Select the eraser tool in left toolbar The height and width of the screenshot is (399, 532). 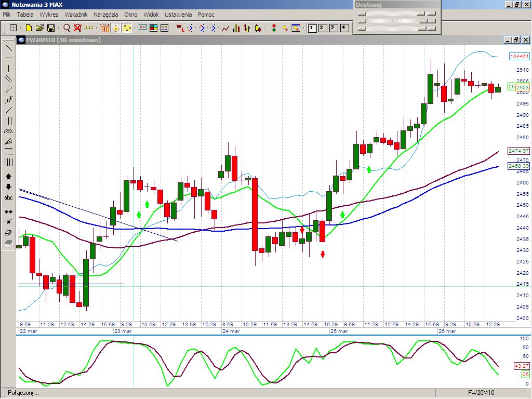point(8,233)
